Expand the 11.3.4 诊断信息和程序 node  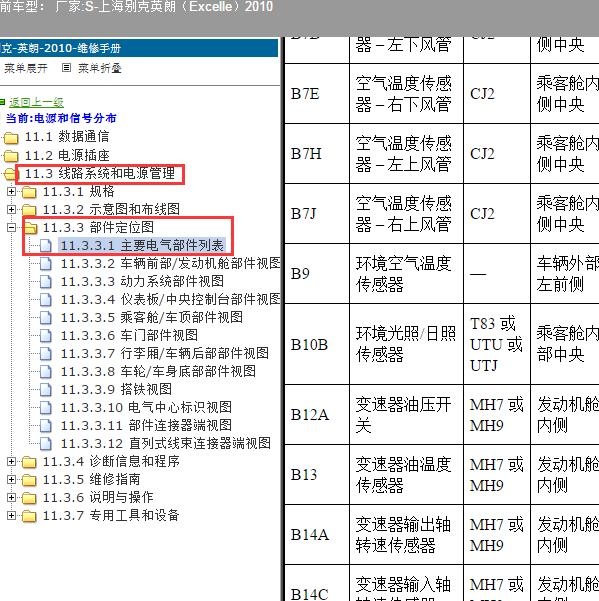tap(11, 461)
